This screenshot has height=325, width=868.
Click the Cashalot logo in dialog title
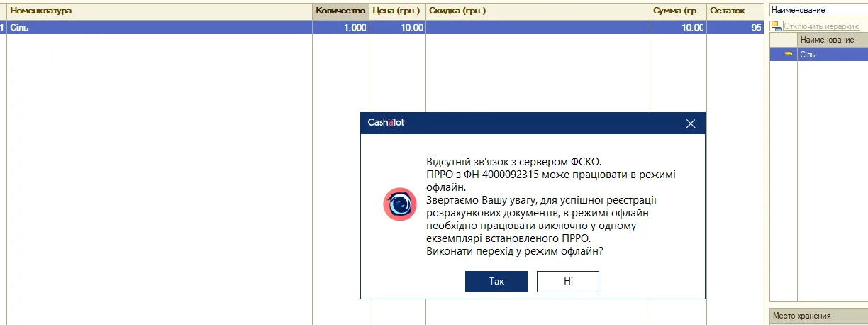(386, 123)
